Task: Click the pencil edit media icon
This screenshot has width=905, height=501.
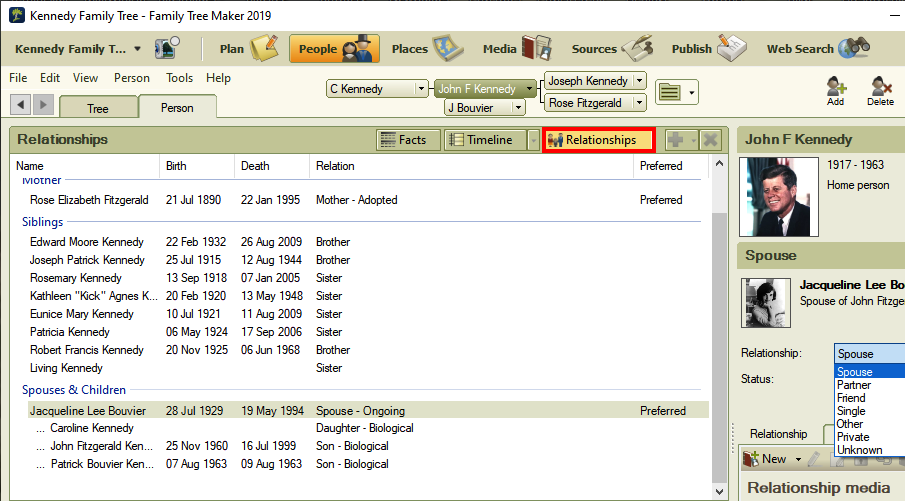Action: coord(813,459)
